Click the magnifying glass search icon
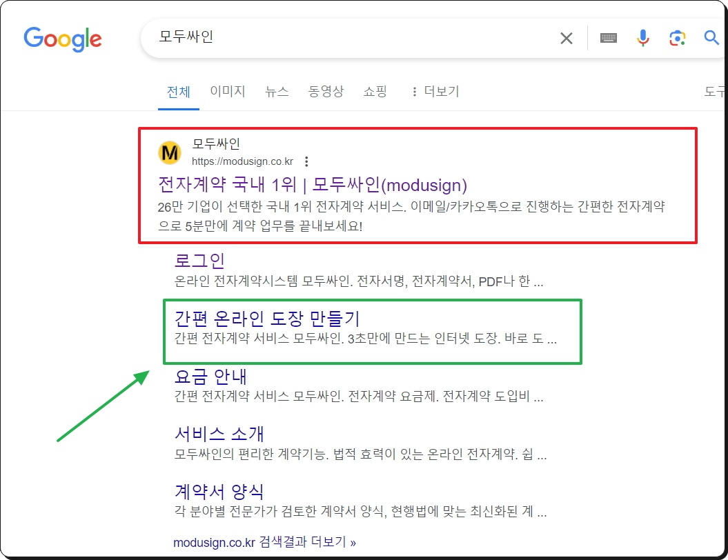This screenshot has width=728, height=560. pyautogui.click(x=711, y=37)
